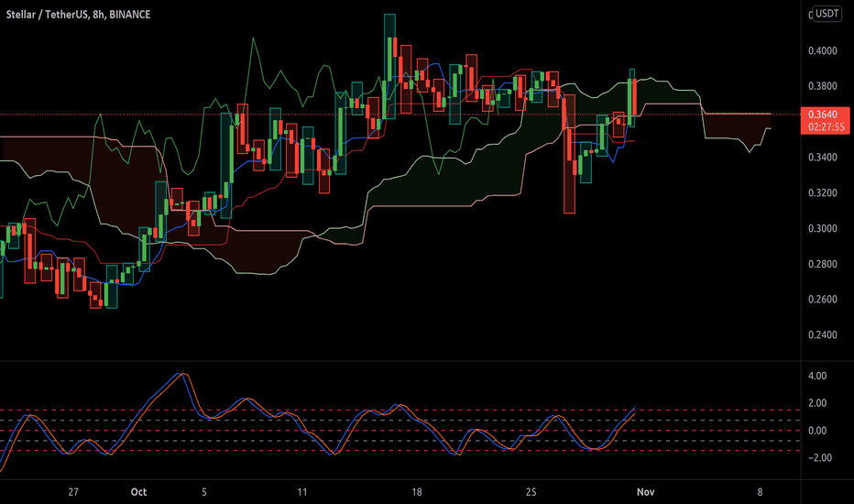
Task: Click the 0.3800 price axis label
Action: tap(823, 86)
